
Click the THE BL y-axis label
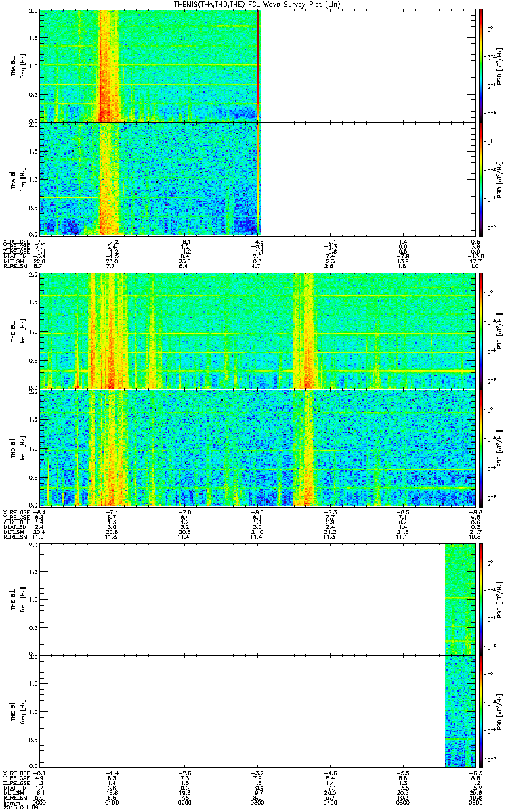[x=17, y=600]
